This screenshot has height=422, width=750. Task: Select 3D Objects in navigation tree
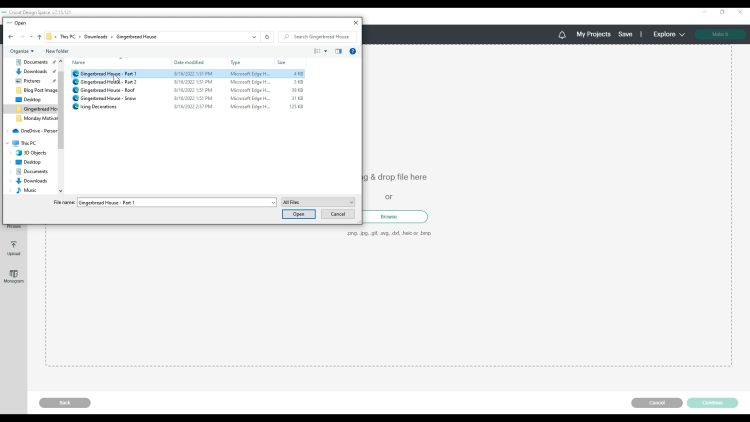pyautogui.click(x=35, y=152)
